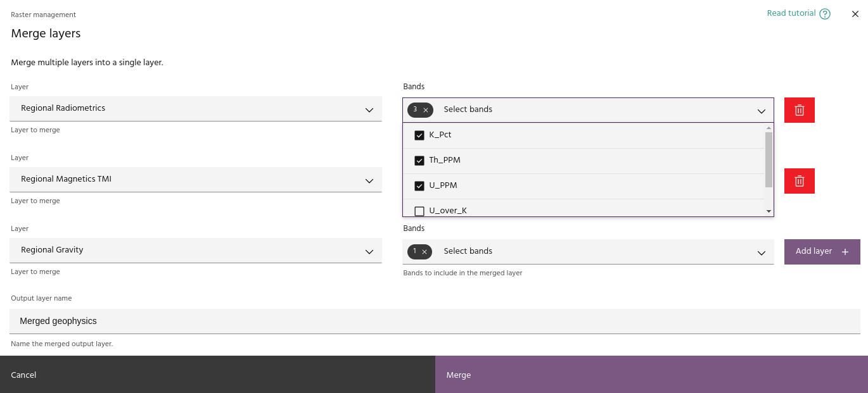Enable the U_over_K band checkbox

point(419,211)
